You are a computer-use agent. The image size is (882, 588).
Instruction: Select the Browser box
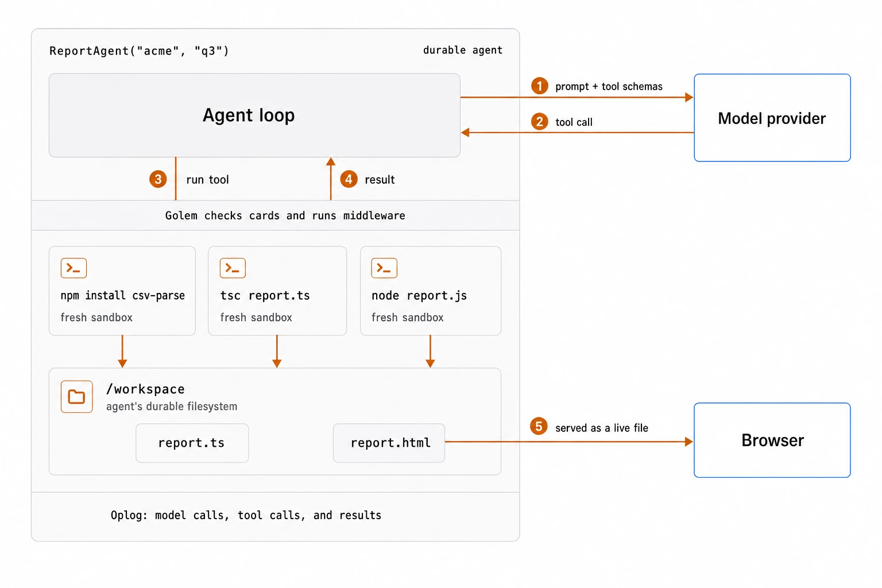point(772,440)
